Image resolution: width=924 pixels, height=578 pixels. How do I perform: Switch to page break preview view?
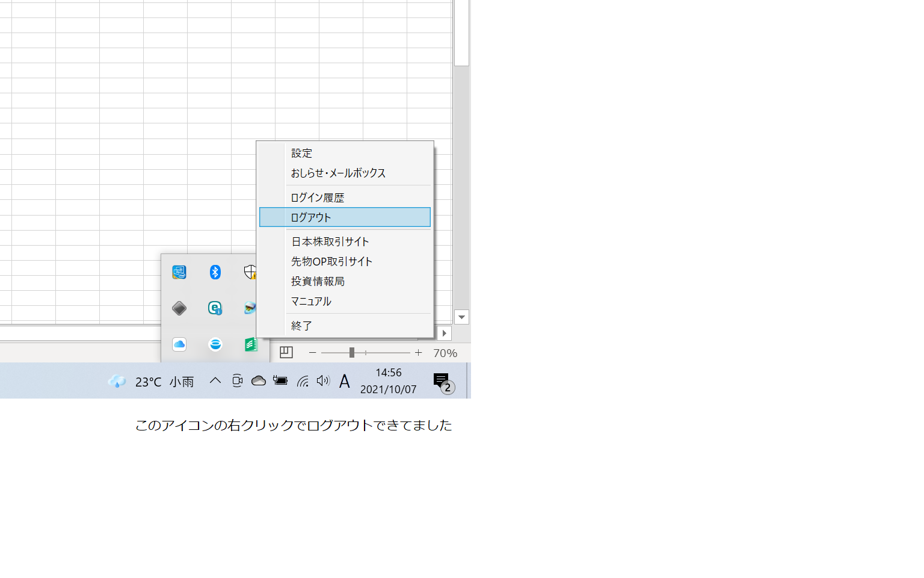286,353
